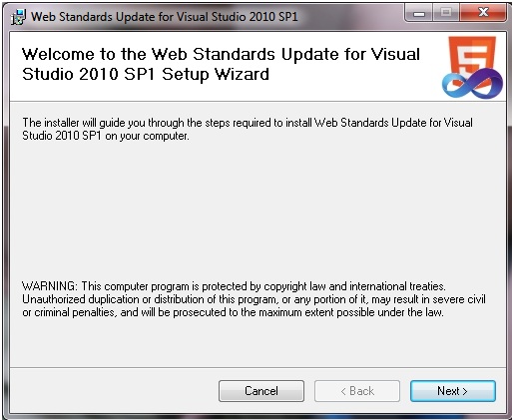The height and width of the screenshot is (420, 512).
Task: Go to the next setup step
Action: 453,391
